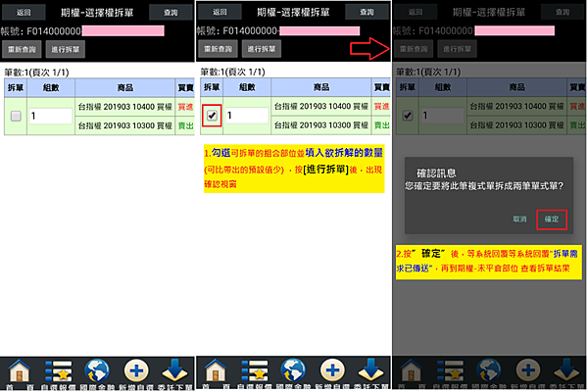Screen dimensions: 588x391
Task: Tap the dimmed plus icon in the dialog screenshot
Action: pos(528,371)
